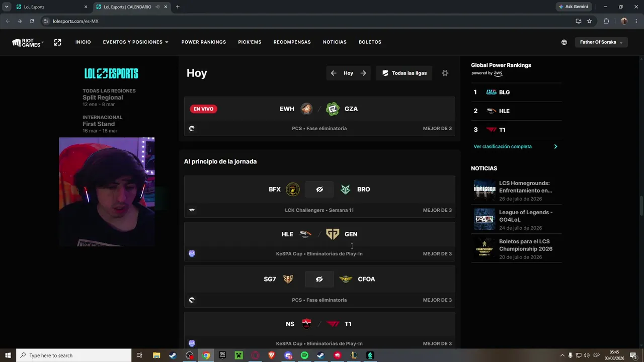The width and height of the screenshot is (644, 362).
Task: Click the CFOA team logo
Action: [346, 280]
